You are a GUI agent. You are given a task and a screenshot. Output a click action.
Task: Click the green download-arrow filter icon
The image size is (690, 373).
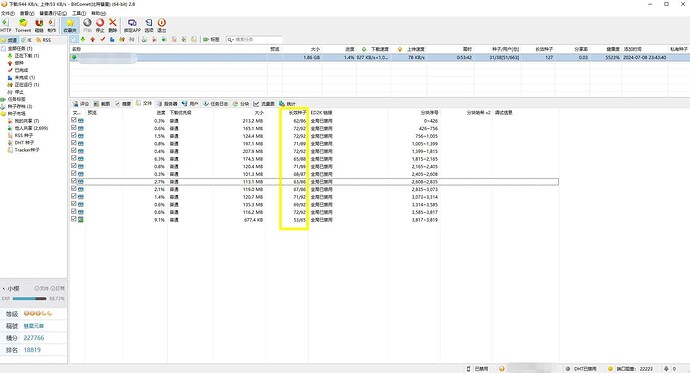point(83,40)
